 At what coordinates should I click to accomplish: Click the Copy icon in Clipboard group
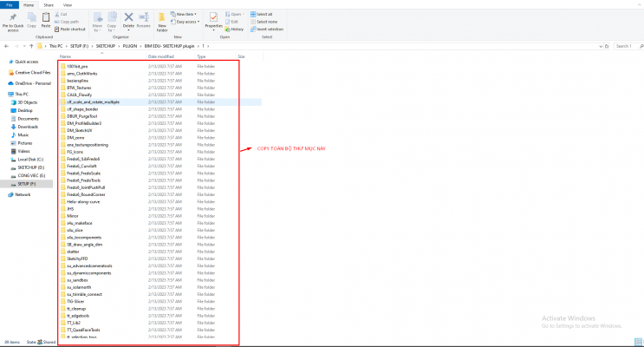pyautogui.click(x=31, y=18)
